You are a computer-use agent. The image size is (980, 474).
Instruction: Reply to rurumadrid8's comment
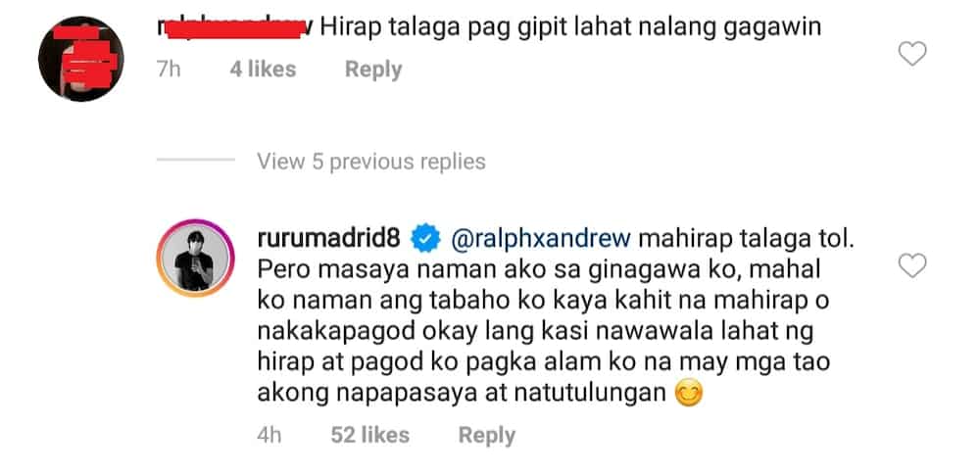(486, 435)
